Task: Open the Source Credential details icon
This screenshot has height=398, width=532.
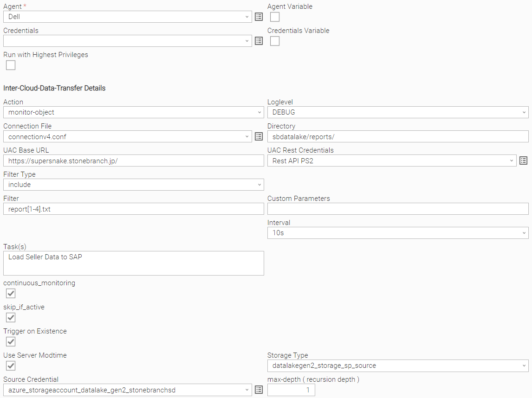Action: click(259, 390)
